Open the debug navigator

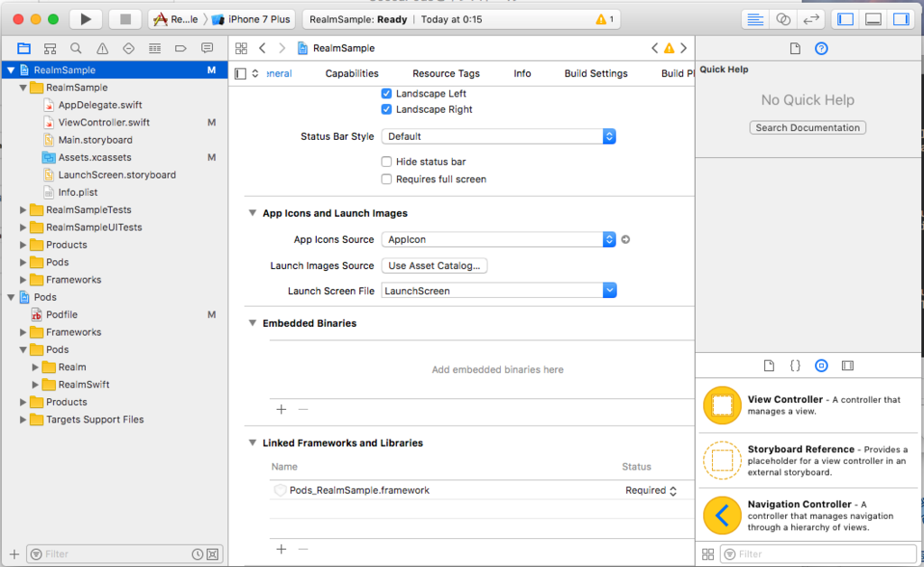[154, 49]
